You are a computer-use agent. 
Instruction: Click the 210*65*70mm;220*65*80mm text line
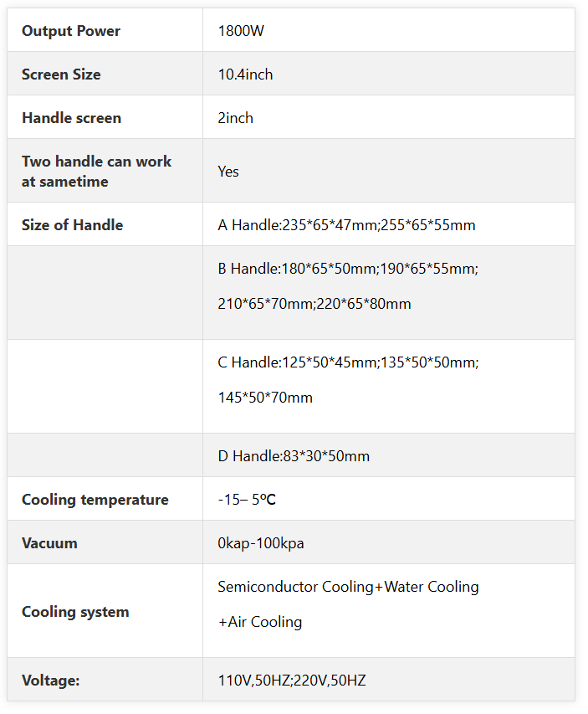314,304
